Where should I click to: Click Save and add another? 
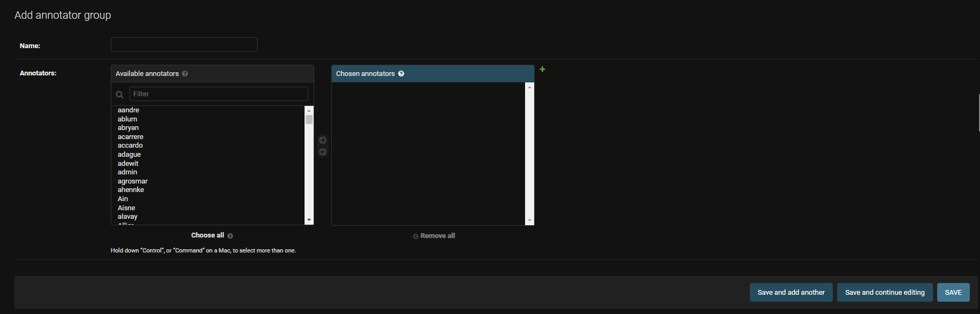click(x=791, y=293)
